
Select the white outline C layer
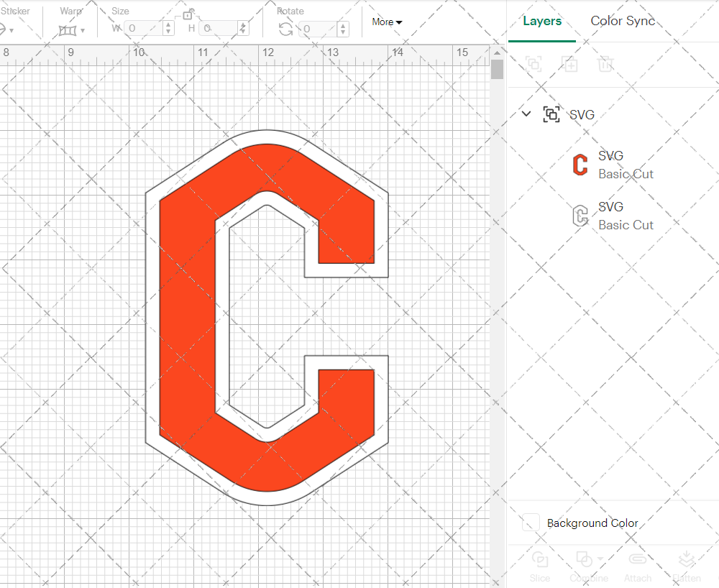pyautogui.click(x=580, y=216)
